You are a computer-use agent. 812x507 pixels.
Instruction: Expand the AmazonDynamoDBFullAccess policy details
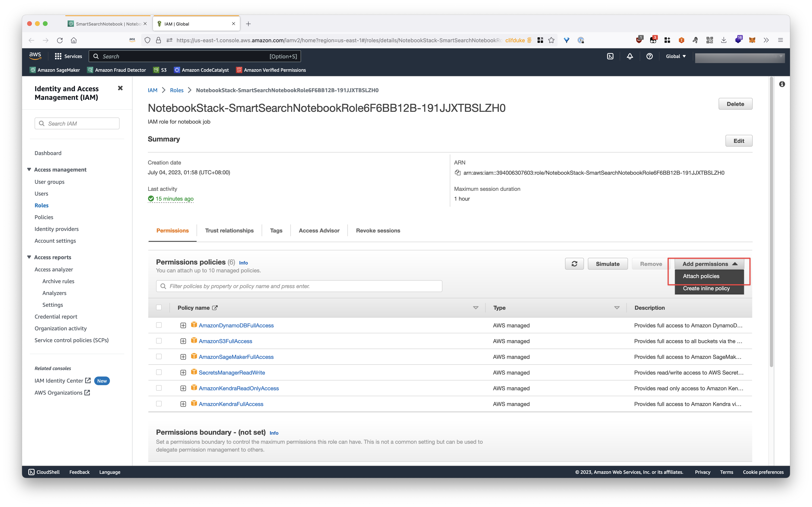pyautogui.click(x=183, y=325)
